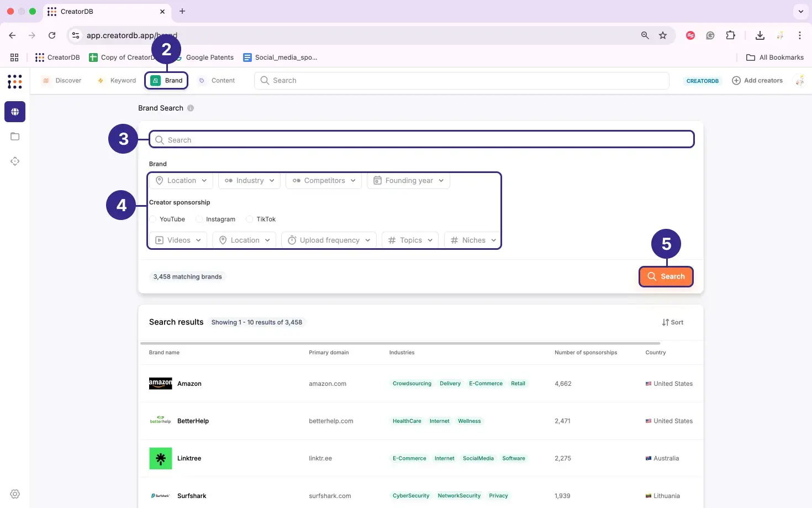Click the CreatorDB logo in the sidebar
Image resolution: width=812 pixels, height=508 pixels.
(x=15, y=81)
